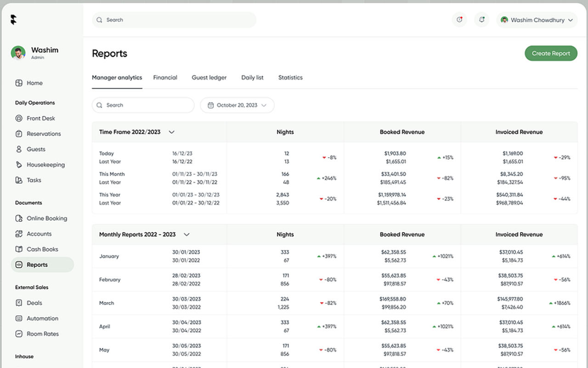Click the notifications bell icon
Screen dimensions: 588x368
coord(481,20)
